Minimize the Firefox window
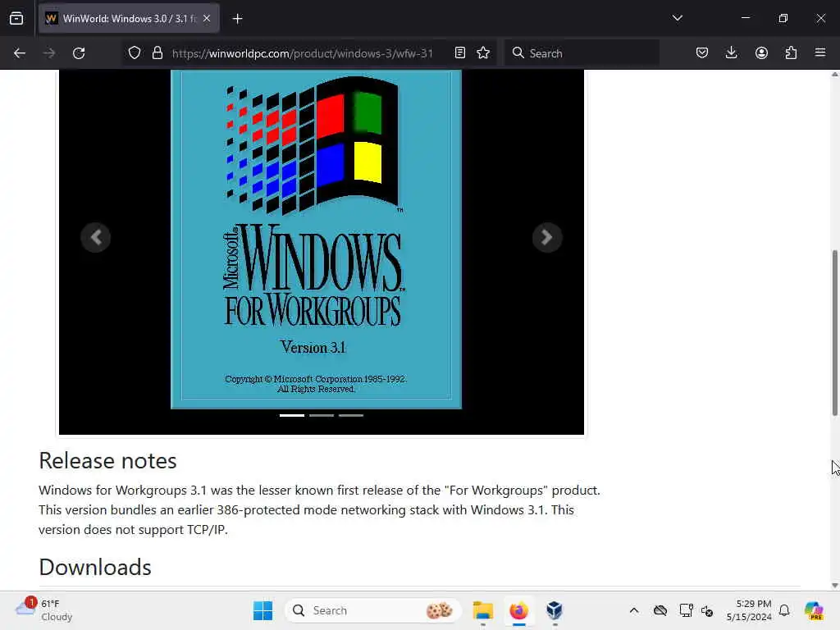Image resolution: width=840 pixels, height=630 pixels. (745, 18)
